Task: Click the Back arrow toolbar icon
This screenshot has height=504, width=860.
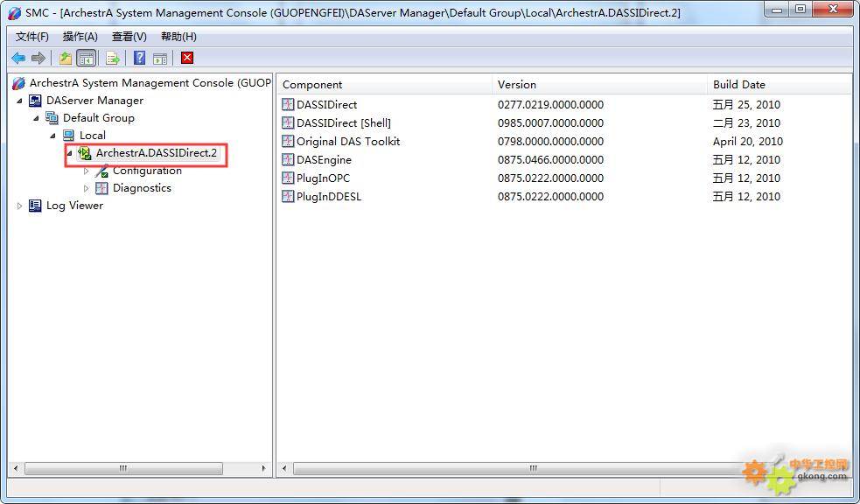Action: 18,59
